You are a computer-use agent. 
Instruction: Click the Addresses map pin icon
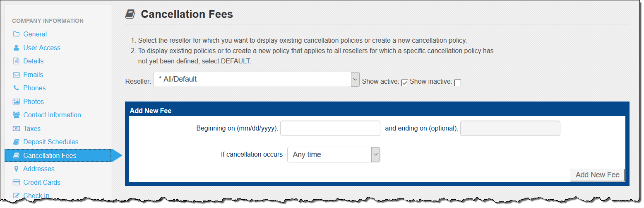tap(16, 169)
